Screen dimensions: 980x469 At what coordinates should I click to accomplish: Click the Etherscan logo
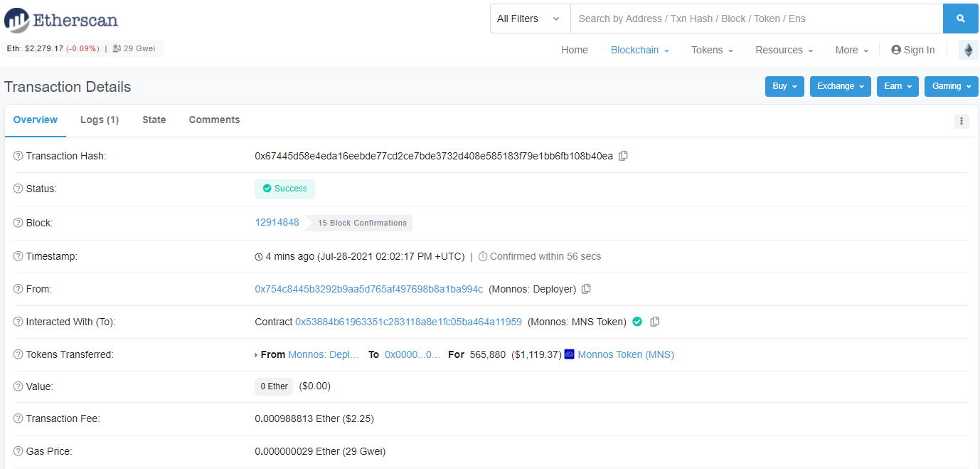click(x=61, y=20)
